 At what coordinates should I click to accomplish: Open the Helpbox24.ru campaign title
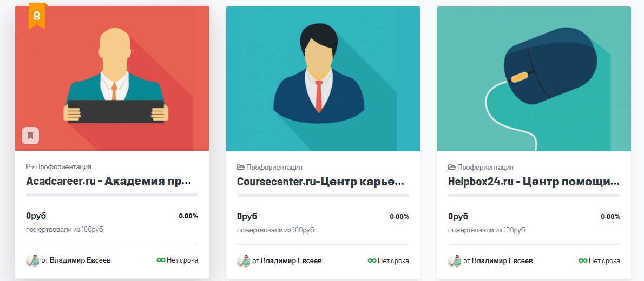point(534,182)
